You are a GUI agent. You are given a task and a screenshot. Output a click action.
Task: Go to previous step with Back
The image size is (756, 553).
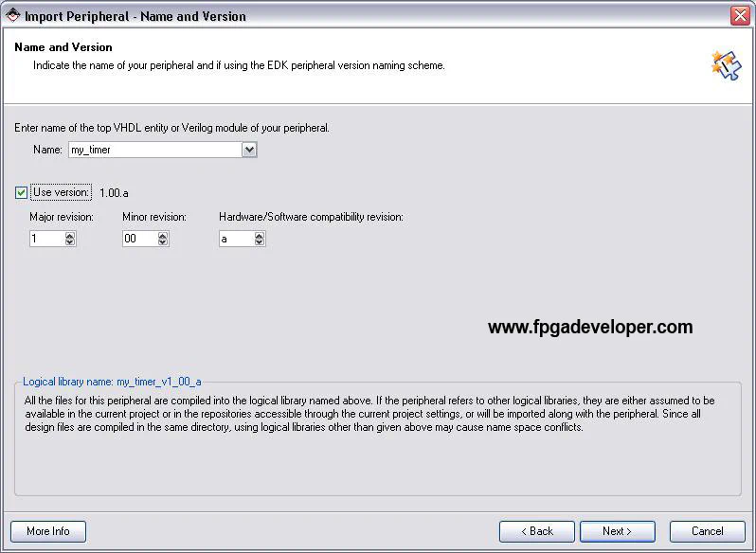[536, 531]
